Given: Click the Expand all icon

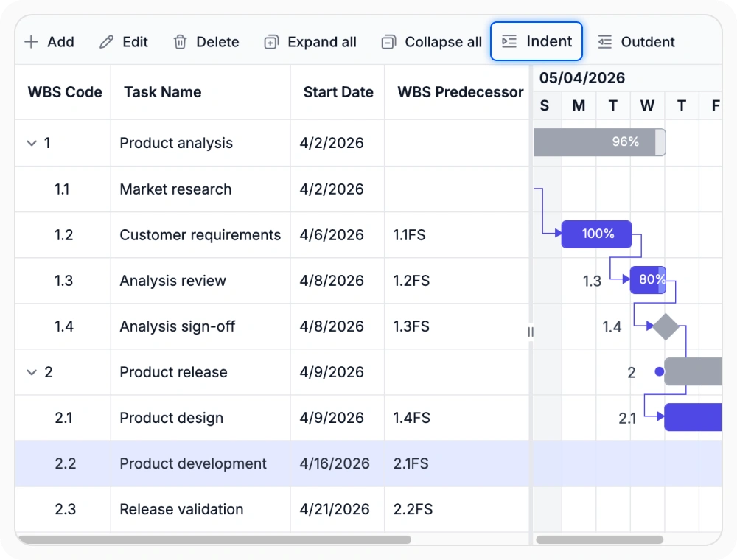Looking at the screenshot, I should point(271,42).
